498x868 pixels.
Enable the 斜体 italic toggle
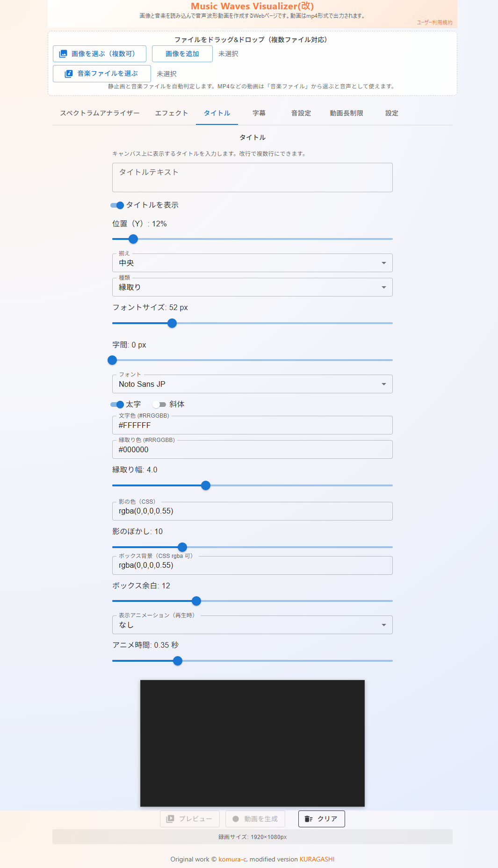(159, 404)
